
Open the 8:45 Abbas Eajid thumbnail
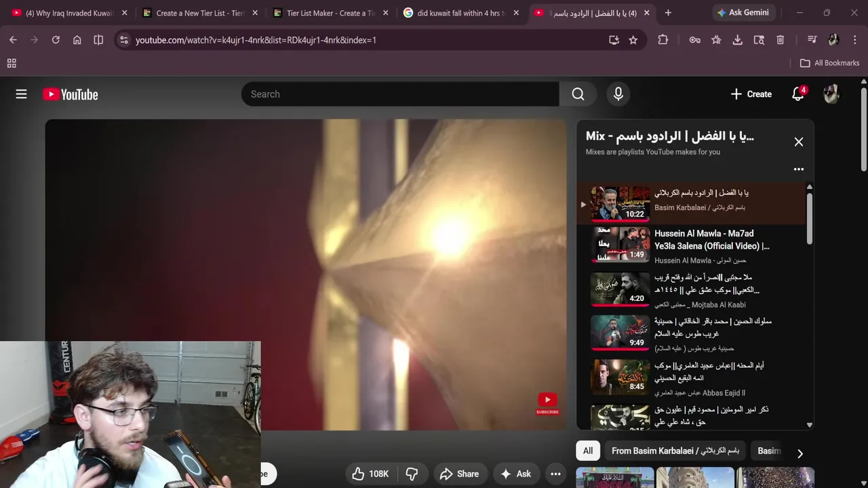pyautogui.click(x=620, y=378)
